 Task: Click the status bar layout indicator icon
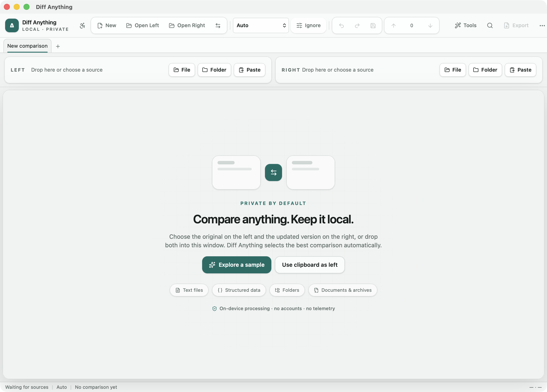pos(535,387)
